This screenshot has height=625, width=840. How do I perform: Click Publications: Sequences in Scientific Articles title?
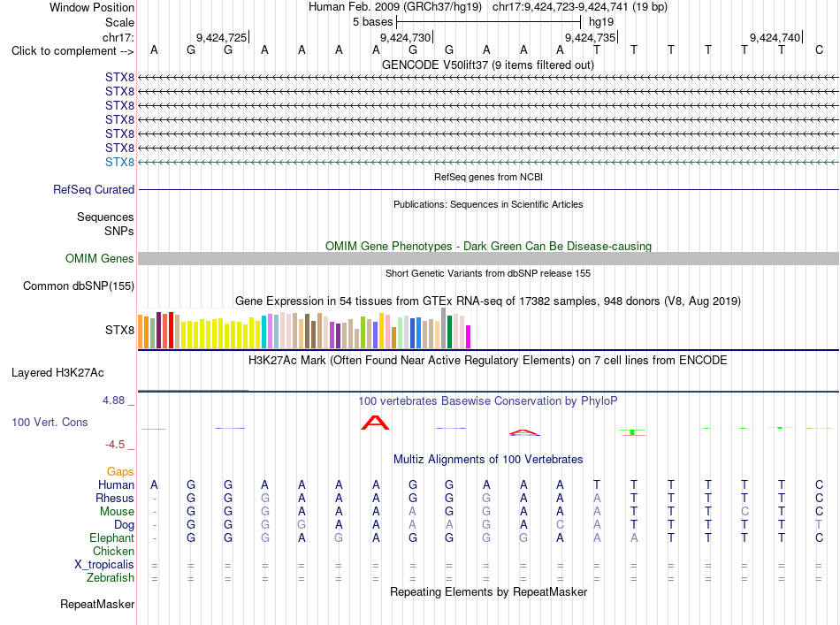coord(488,204)
